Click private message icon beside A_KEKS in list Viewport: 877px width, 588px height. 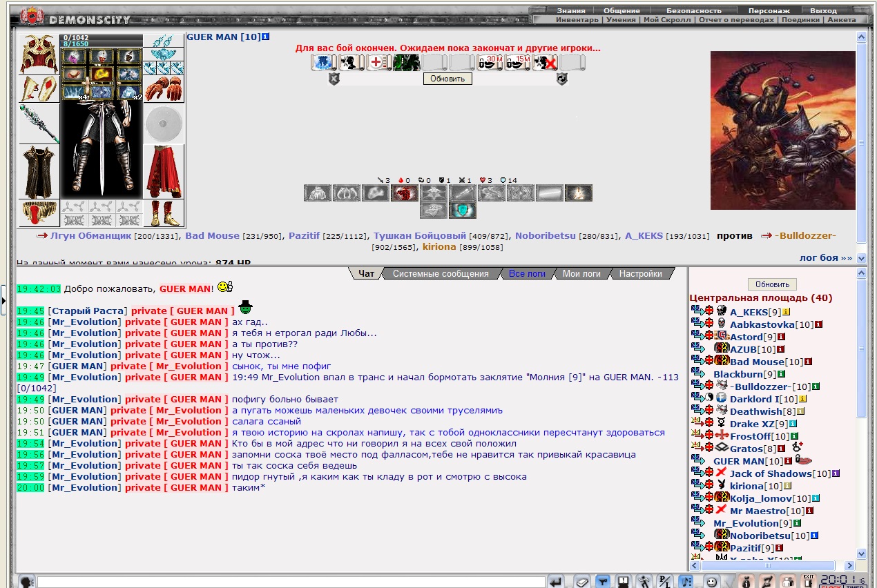click(697, 311)
